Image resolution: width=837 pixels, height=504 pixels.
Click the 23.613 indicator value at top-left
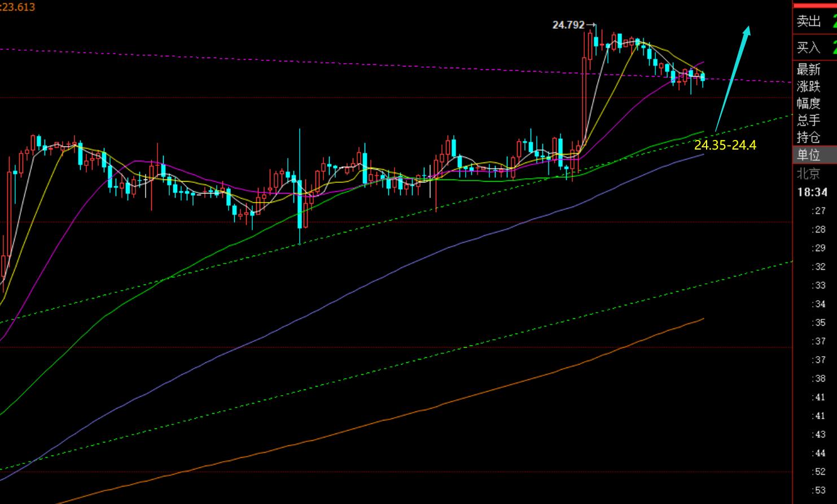pyautogui.click(x=18, y=7)
